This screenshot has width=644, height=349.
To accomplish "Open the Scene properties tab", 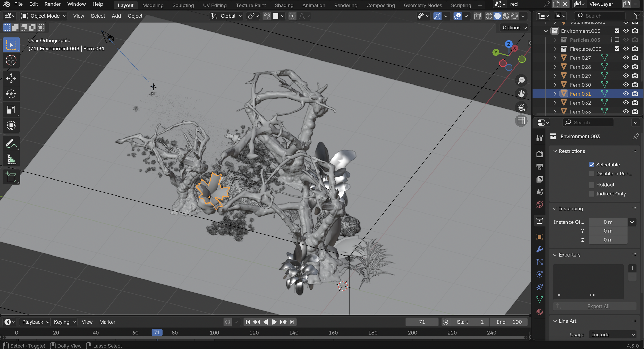I will tap(539, 192).
